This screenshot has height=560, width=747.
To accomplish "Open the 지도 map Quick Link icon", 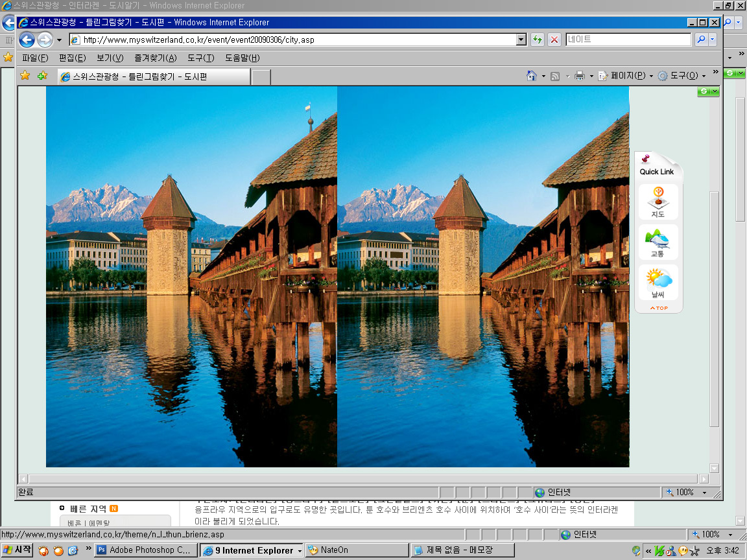I will [658, 202].
